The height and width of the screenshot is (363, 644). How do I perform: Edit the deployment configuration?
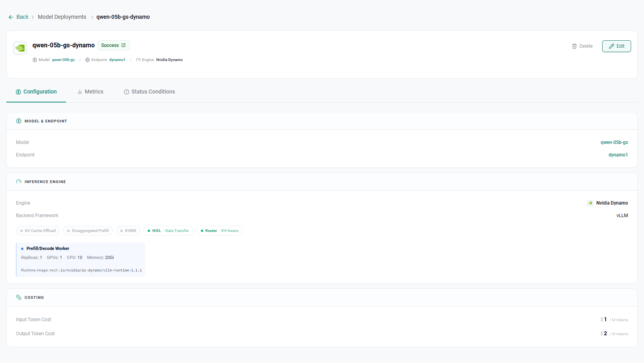pos(617,46)
